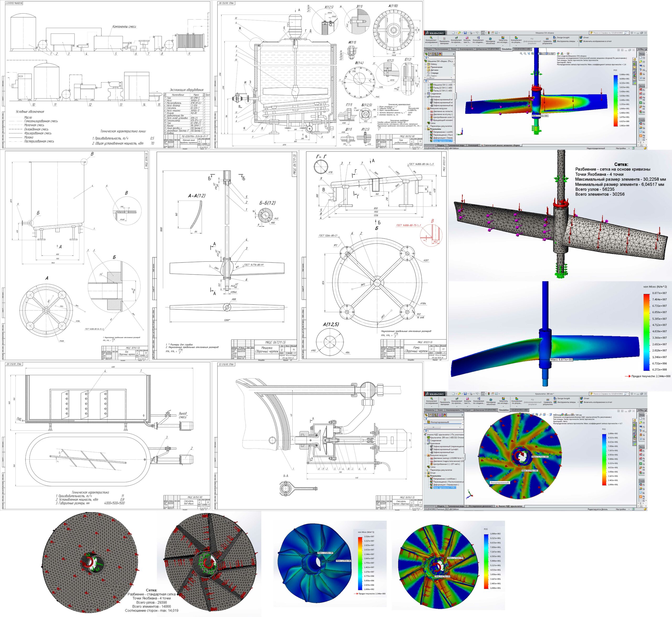This screenshot has width=672, height=617.
Task: Collapse Результаты node in Крыльчатка study tree
Action: click(x=426, y=476)
